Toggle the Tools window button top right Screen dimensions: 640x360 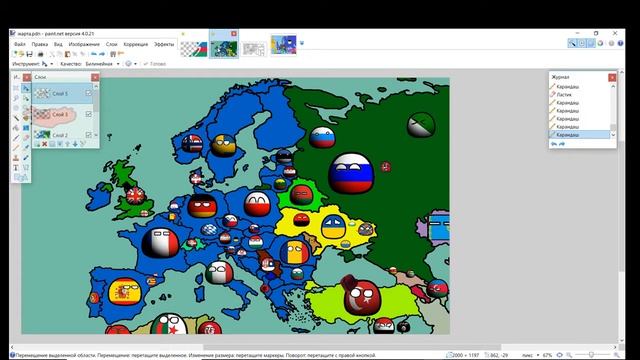coord(572,43)
